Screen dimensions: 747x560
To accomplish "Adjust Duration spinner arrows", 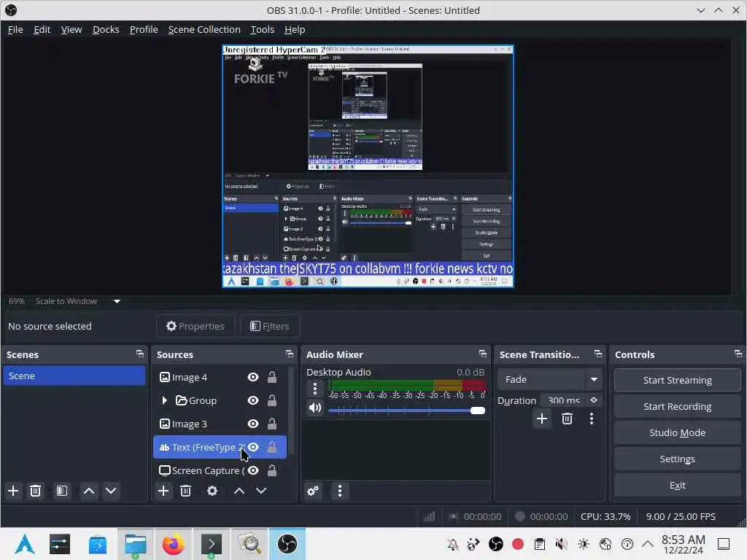I will pos(594,400).
